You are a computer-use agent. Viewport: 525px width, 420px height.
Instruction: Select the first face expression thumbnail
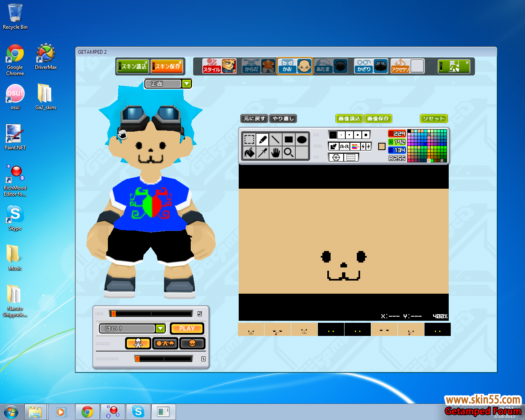251,329
